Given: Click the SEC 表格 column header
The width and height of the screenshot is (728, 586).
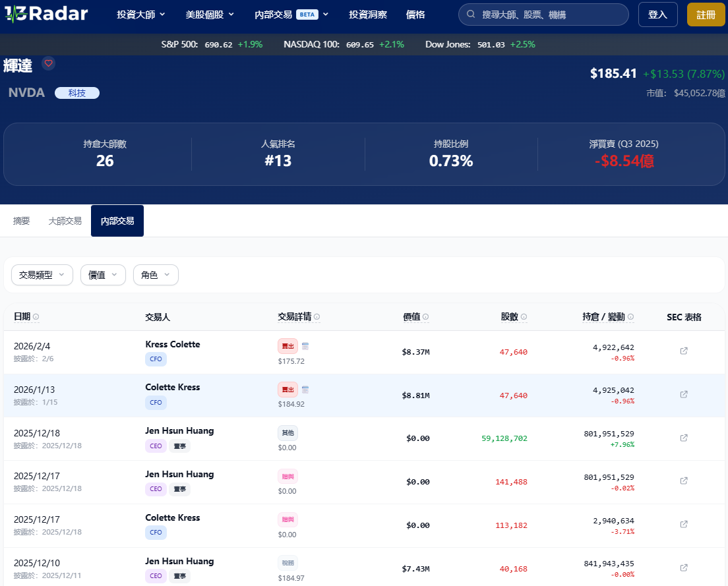Looking at the screenshot, I should coord(684,317).
